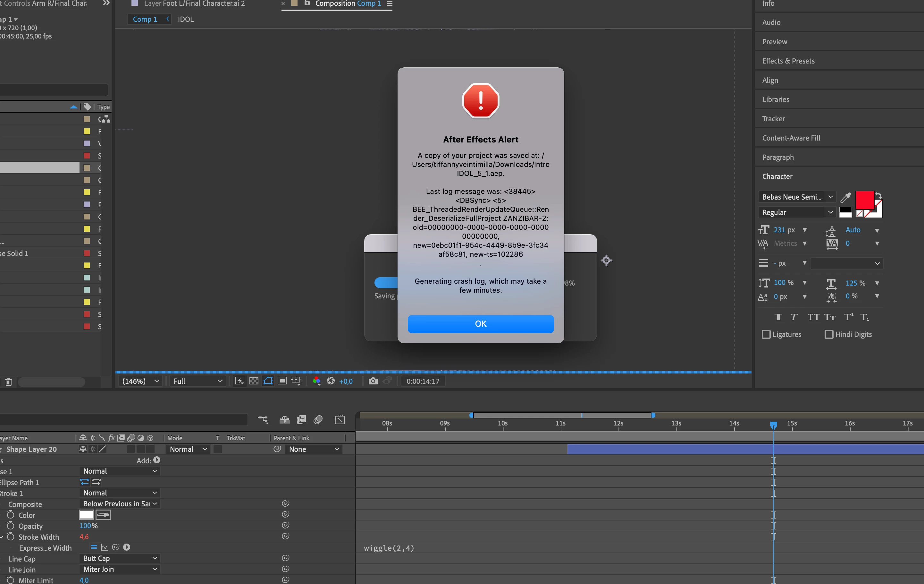Toggle the transparency grid icon
The height and width of the screenshot is (584, 924).
tap(254, 381)
